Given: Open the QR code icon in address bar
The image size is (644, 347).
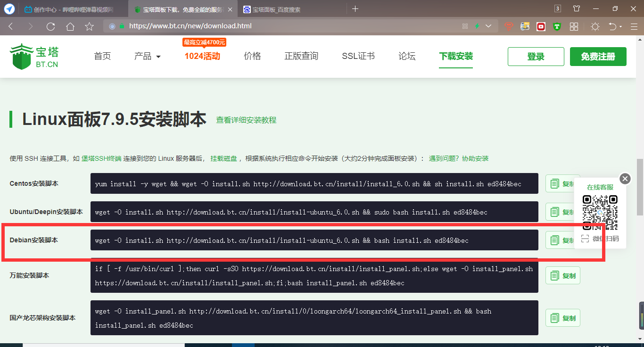Looking at the screenshot, I should click(x=465, y=26).
